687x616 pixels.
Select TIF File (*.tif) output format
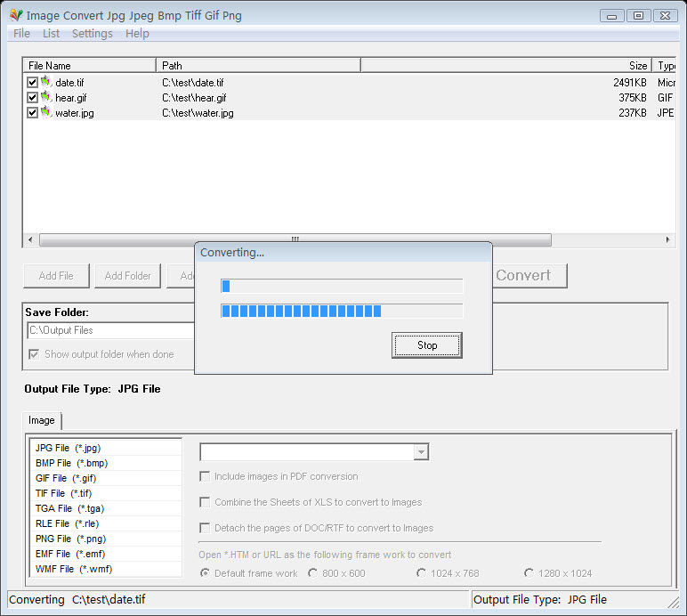coord(106,493)
